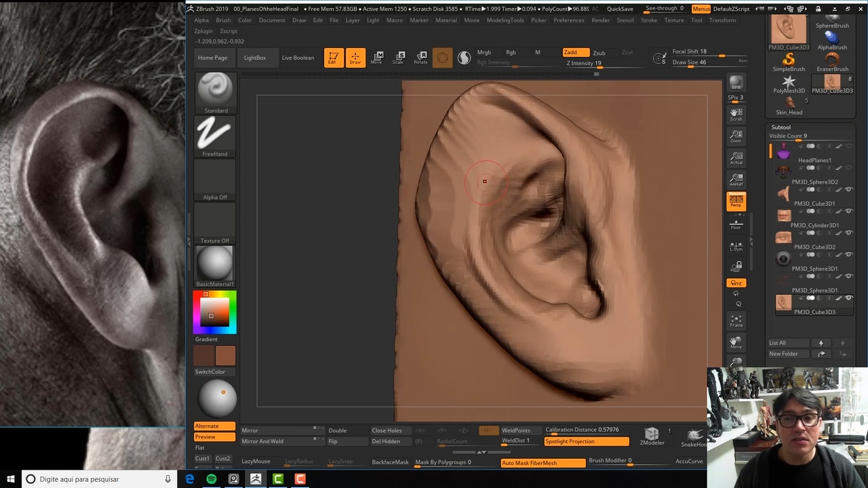Click the BPR render icon

coord(736,83)
